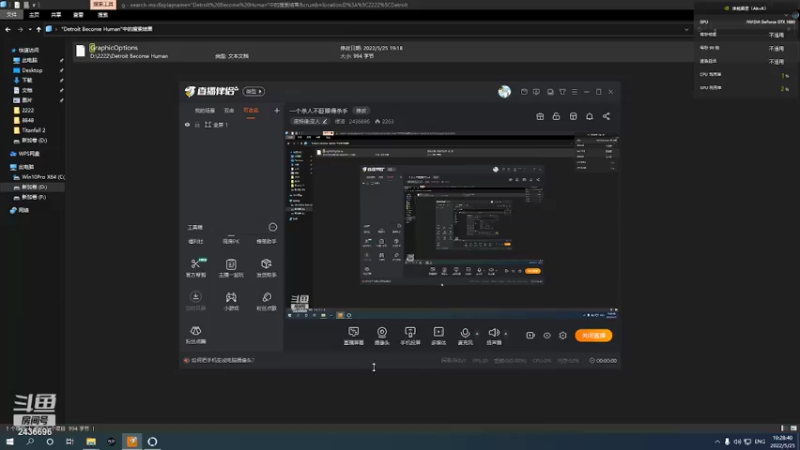Open the help link about phone as camera
The height and width of the screenshot is (450, 800).
click(222, 360)
